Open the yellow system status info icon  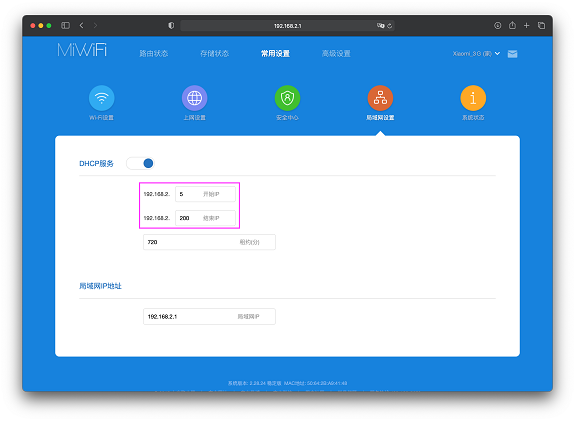pyautogui.click(x=473, y=98)
